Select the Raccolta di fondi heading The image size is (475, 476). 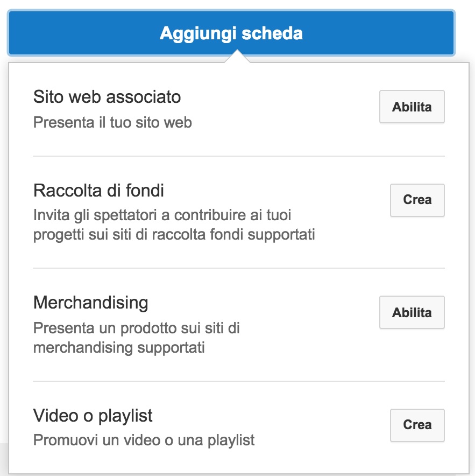tap(98, 191)
